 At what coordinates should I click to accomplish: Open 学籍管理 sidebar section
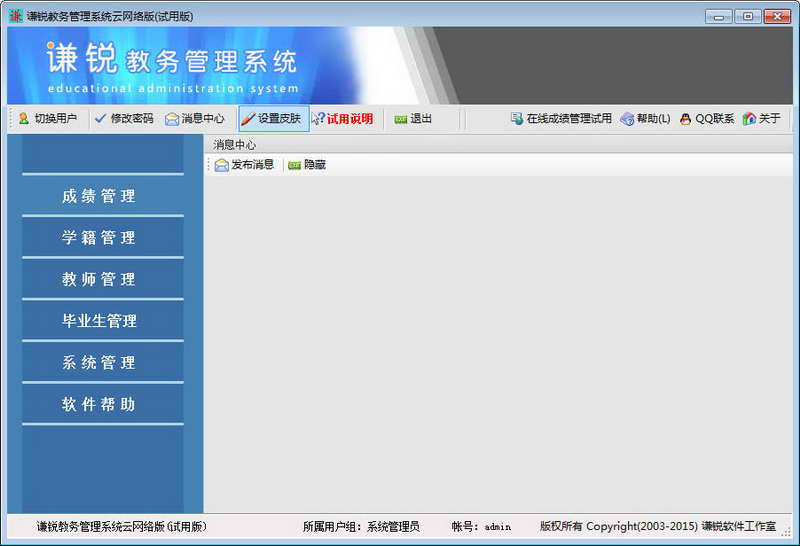point(98,238)
